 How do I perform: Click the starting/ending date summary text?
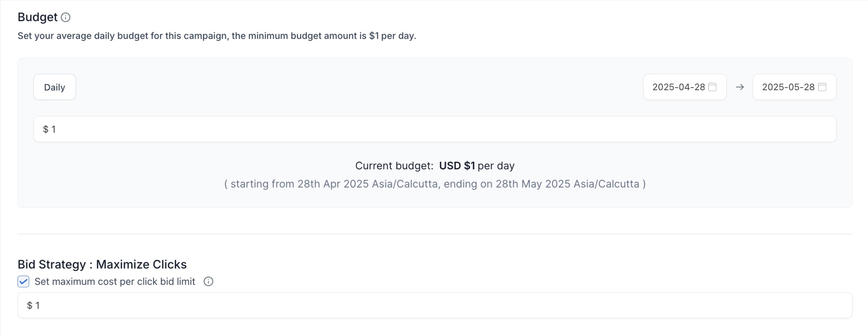pos(435,184)
